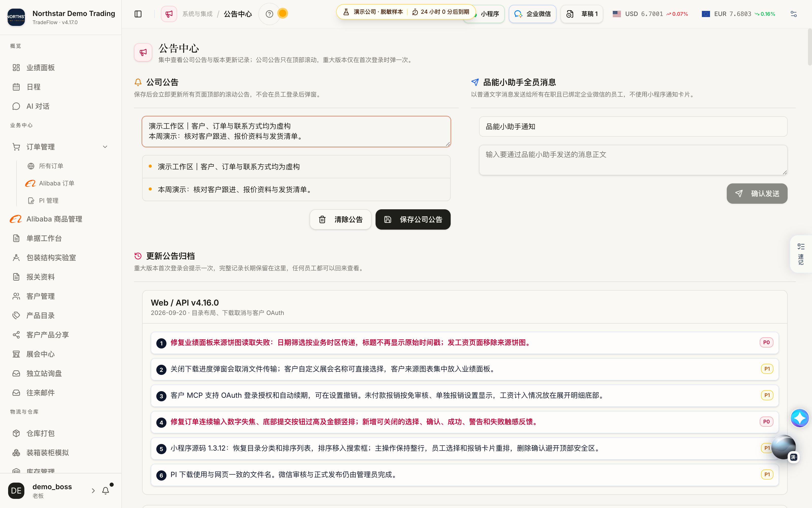The width and height of the screenshot is (812, 508).
Task: Expand the 订单管理 chevron
Action: [x=105, y=147]
